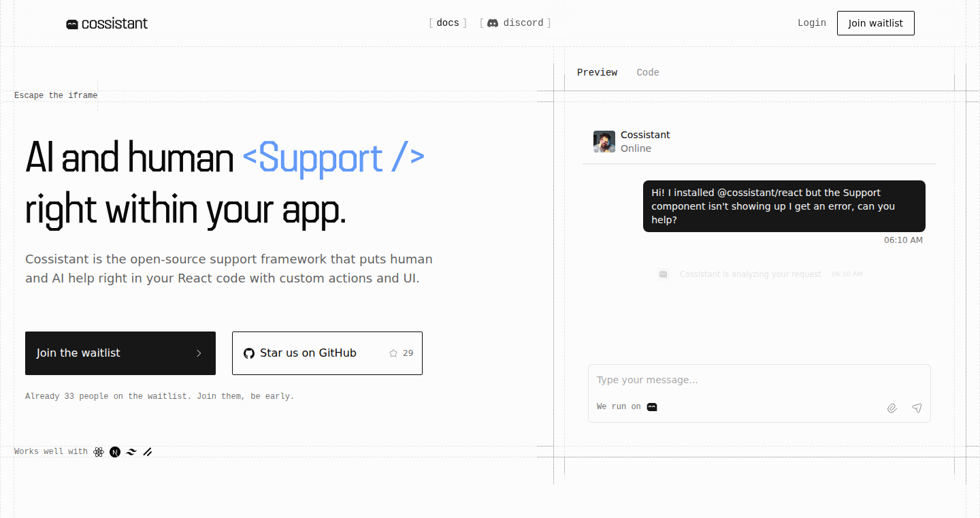
Task: Click the send message paper plane icon
Action: pyautogui.click(x=917, y=408)
